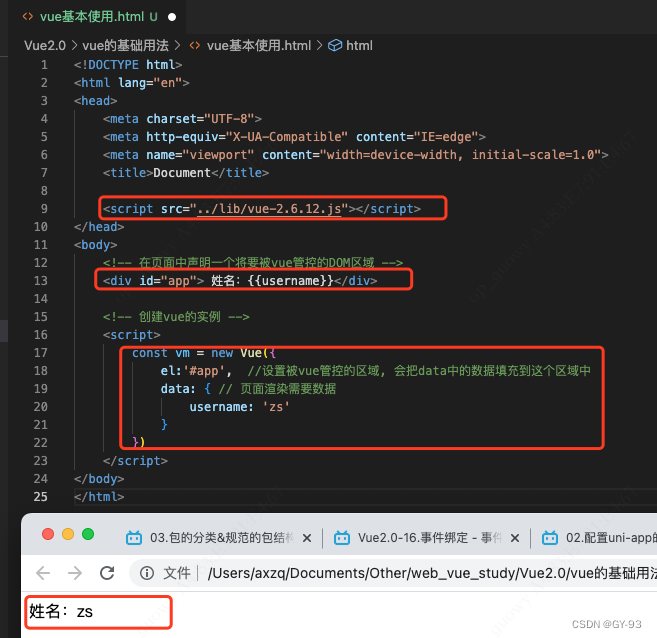
Task: Expand chevron after vue的基础用法 breadcrumb
Action: 177,45
